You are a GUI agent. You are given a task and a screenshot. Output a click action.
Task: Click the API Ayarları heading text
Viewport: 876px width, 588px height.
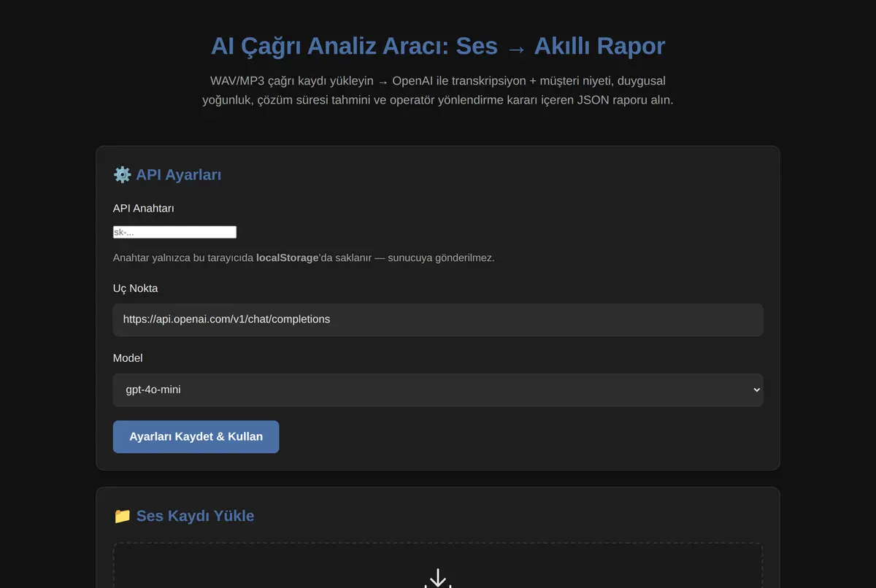[x=178, y=175]
